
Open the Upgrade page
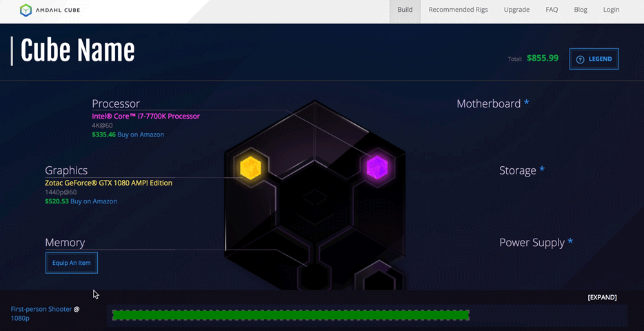pos(516,10)
